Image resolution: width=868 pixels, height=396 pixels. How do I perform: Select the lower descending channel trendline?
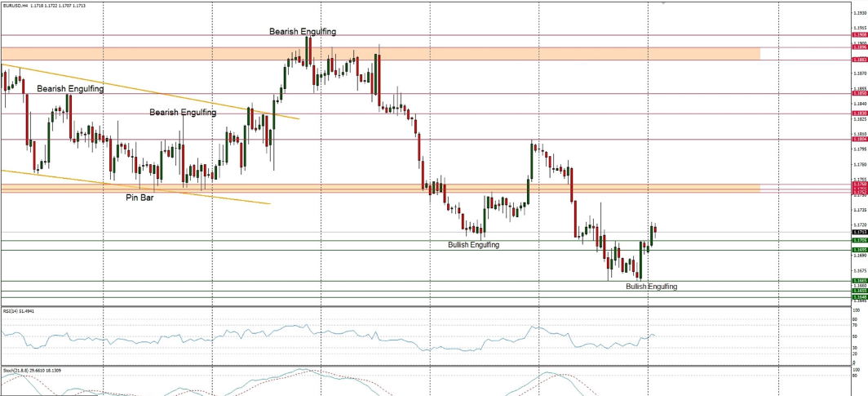[82, 180]
